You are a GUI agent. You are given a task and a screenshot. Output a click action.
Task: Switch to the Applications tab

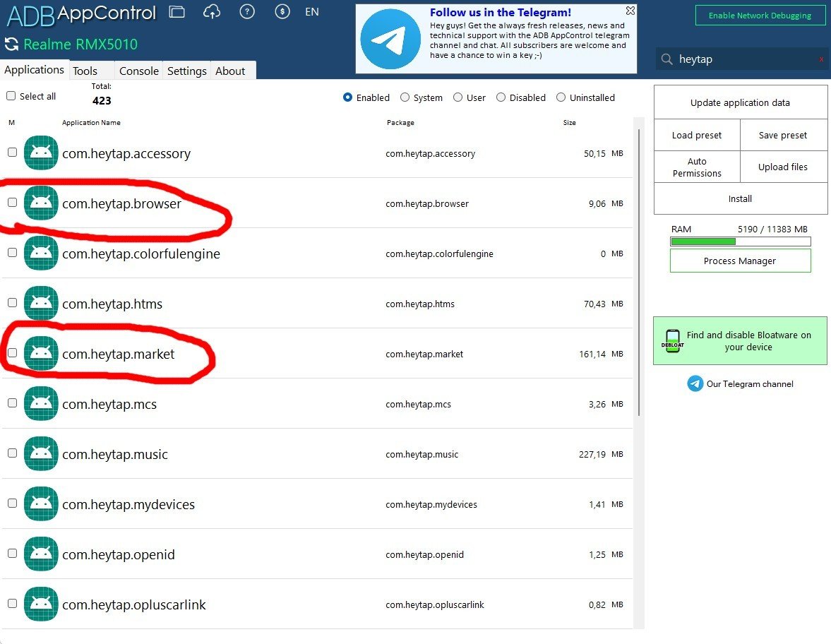34,70
